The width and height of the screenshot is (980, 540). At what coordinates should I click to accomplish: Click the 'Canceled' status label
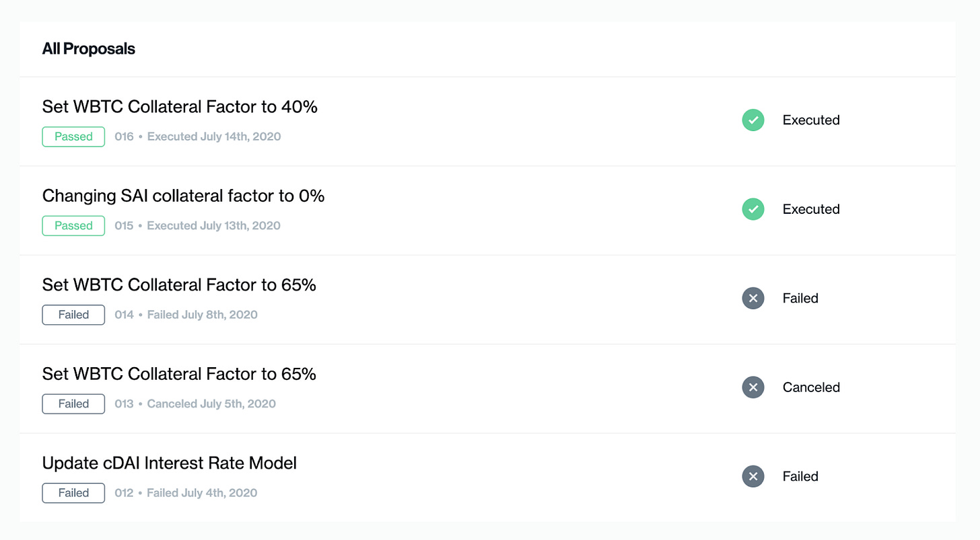coord(811,387)
